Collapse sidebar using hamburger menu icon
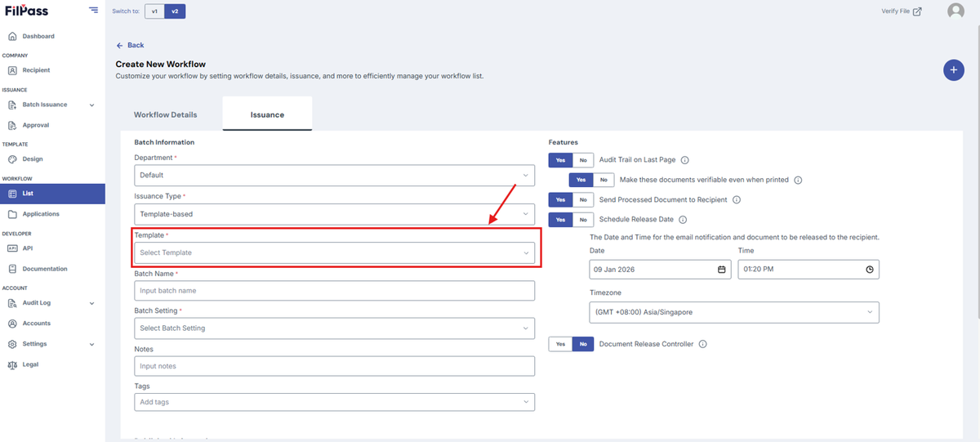Viewport: 980px width, 442px height. click(x=93, y=11)
